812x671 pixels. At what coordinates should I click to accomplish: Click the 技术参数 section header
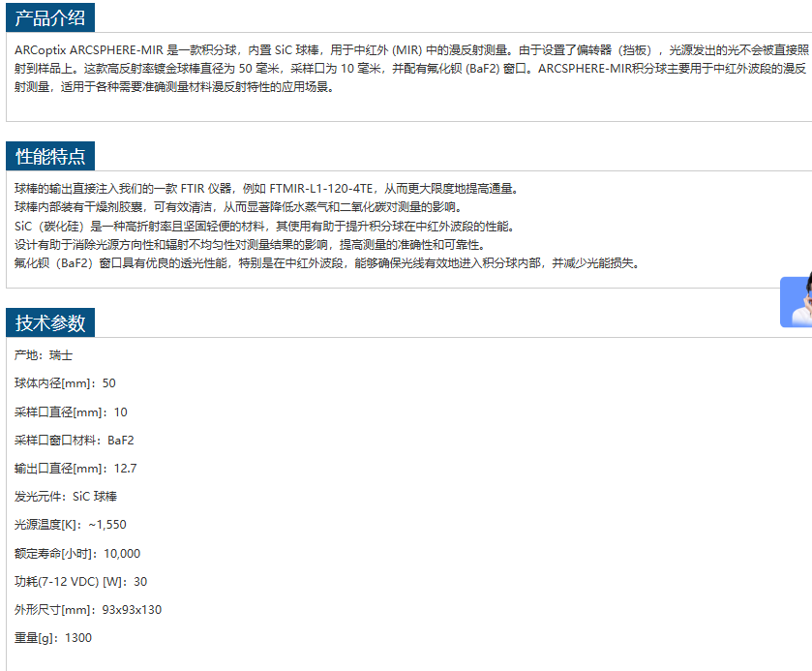[x=50, y=323]
